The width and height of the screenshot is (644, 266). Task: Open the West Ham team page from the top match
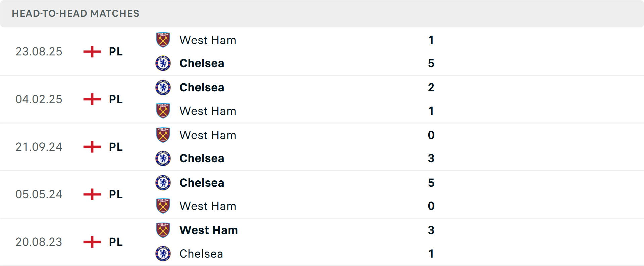coord(208,40)
